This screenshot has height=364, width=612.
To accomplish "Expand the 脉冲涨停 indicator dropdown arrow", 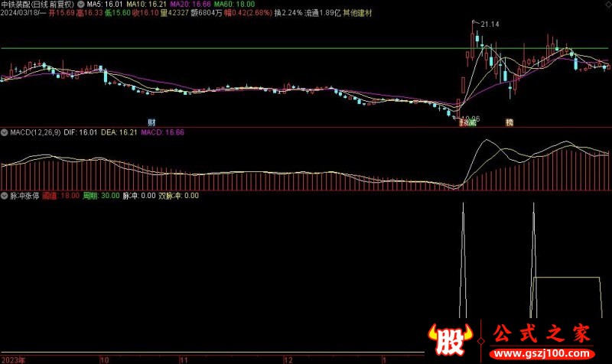I will click(5, 196).
